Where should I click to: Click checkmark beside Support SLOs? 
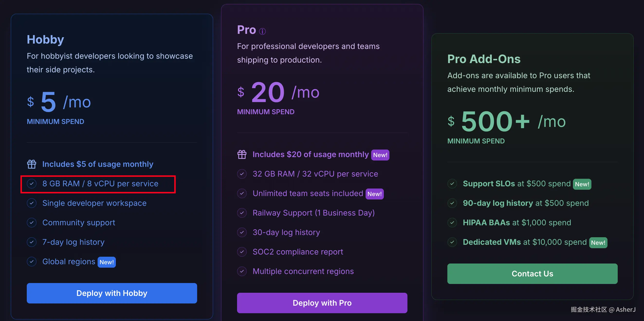[x=452, y=184]
